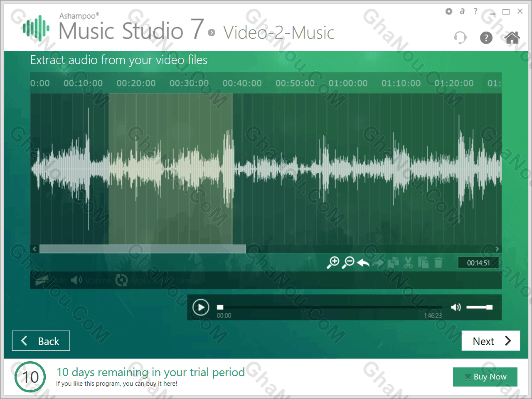The height and width of the screenshot is (399, 532).
Task: Open the Volume adjustment option
Action: 91,281
